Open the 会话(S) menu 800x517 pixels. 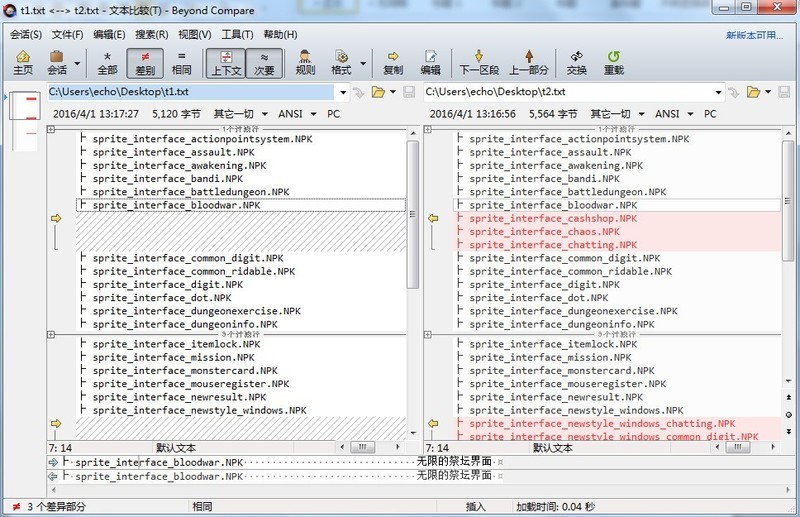[26, 35]
